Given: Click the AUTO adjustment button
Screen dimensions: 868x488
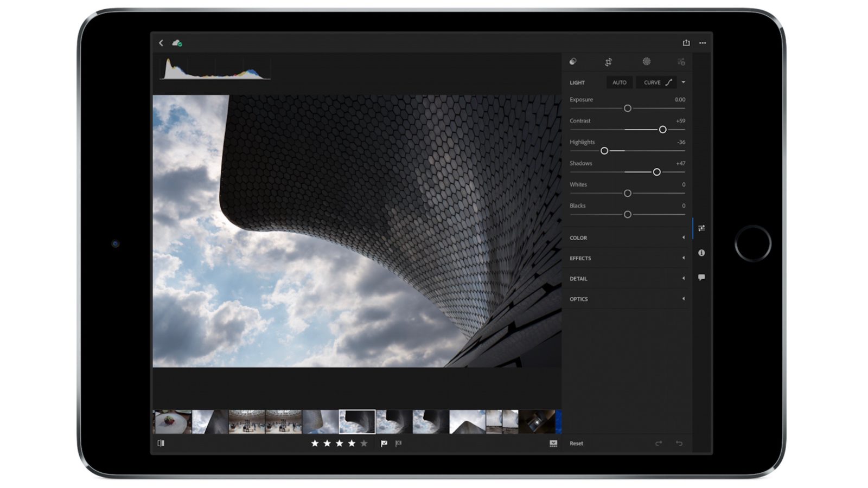Looking at the screenshot, I should tap(619, 82).
